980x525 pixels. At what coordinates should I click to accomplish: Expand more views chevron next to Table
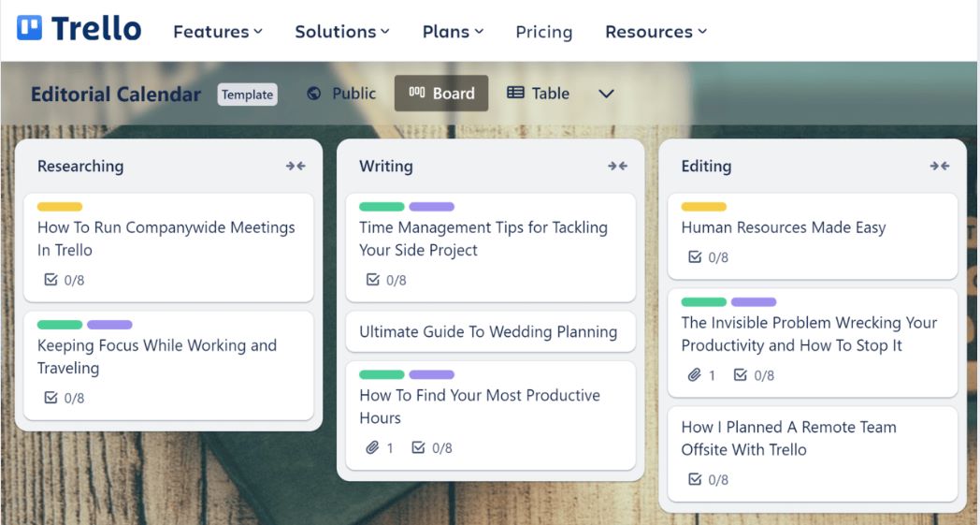(606, 94)
